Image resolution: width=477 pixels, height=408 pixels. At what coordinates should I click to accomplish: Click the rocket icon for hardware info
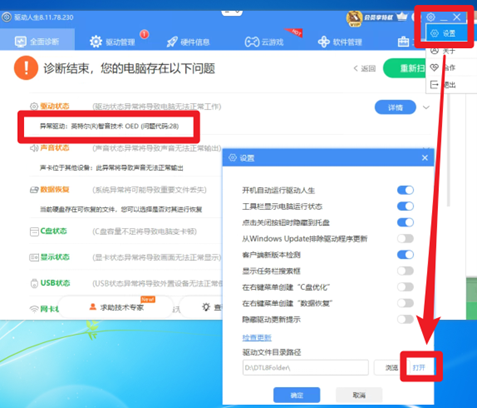tap(172, 42)
